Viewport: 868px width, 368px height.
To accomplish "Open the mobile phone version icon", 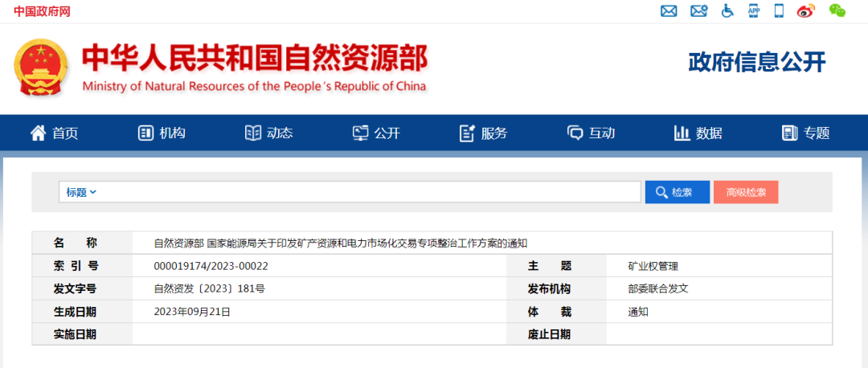I will (x=779, y=11).
